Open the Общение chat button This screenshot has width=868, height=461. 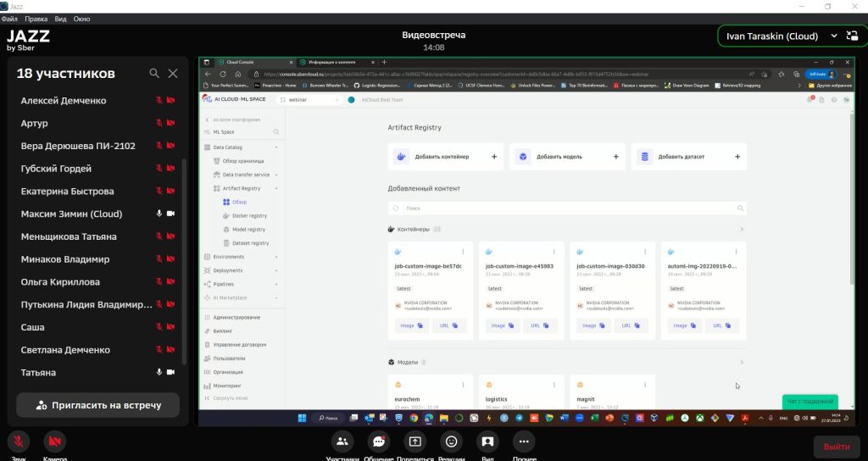click(x=379, y=441)
